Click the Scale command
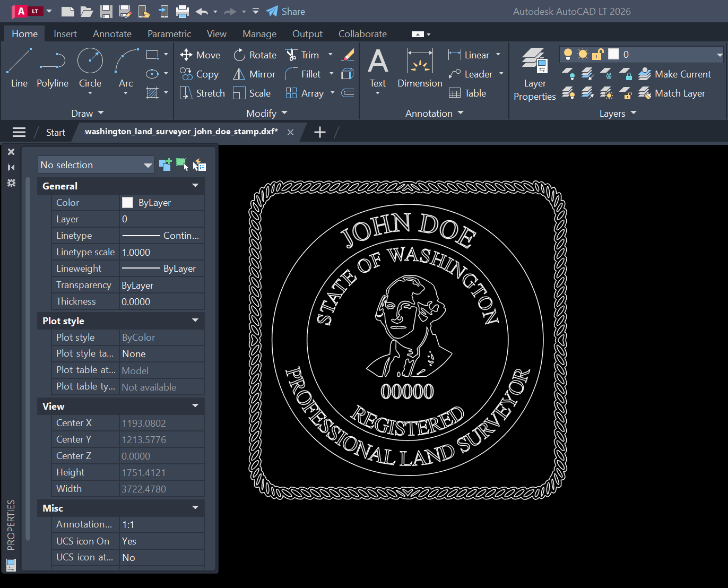The image size is (728, 588). [x=252, y=93]
